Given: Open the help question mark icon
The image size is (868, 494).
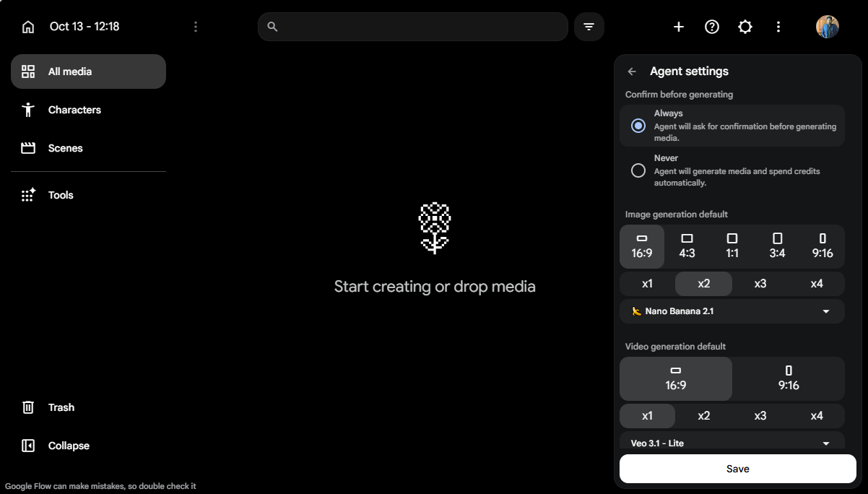Looking at the screenshot, I should pos(712,27).
